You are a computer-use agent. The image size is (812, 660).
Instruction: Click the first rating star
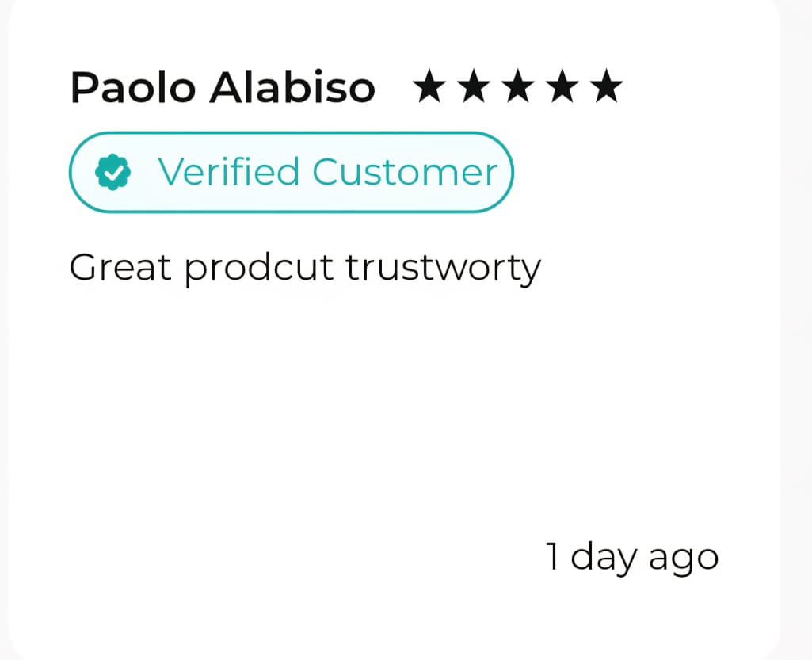(x=430, y=86)
